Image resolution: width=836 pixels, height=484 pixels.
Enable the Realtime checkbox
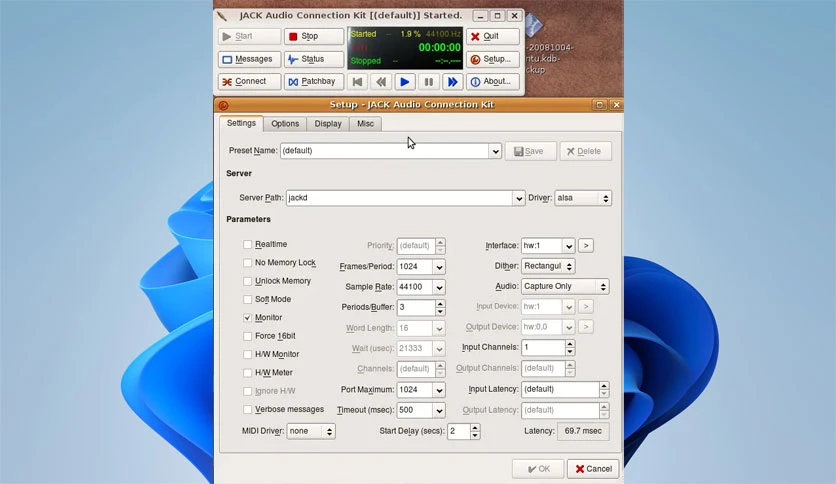247,244
